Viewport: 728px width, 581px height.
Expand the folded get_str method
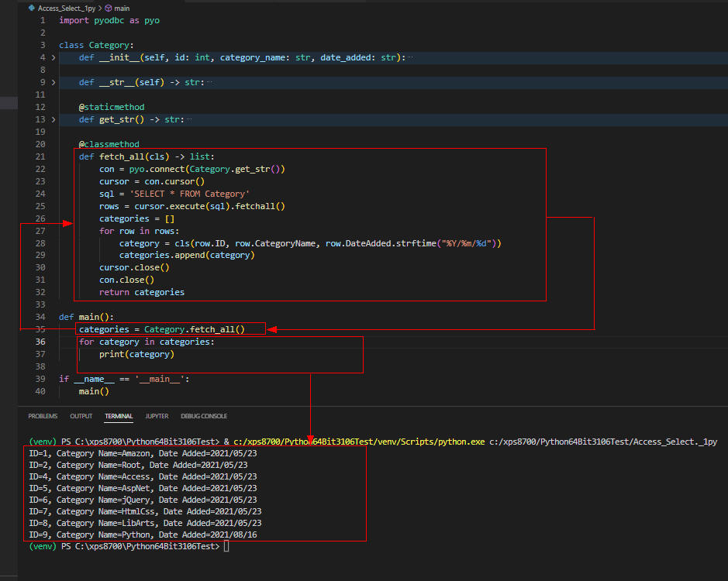point(53,119)
